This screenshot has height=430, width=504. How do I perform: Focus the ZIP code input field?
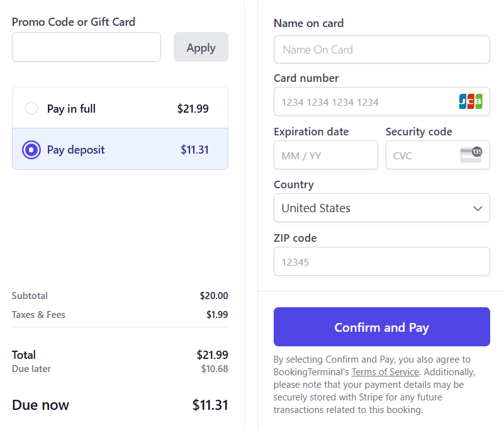[382, 261]
